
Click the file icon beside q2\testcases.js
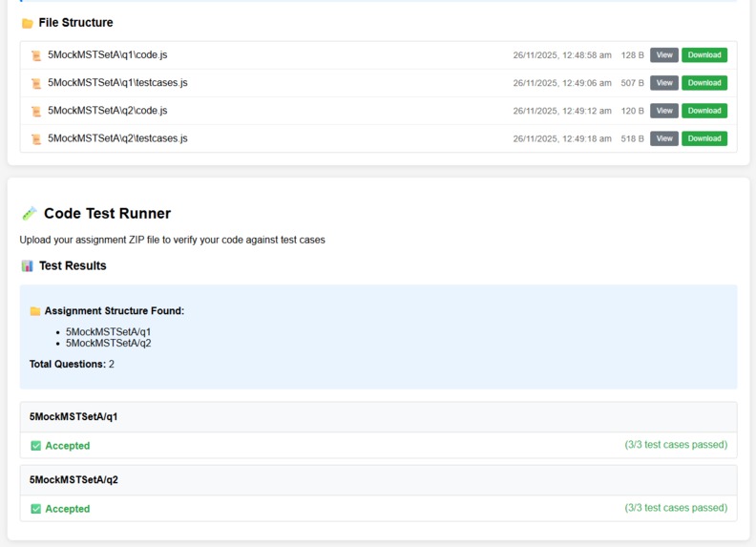36,139
